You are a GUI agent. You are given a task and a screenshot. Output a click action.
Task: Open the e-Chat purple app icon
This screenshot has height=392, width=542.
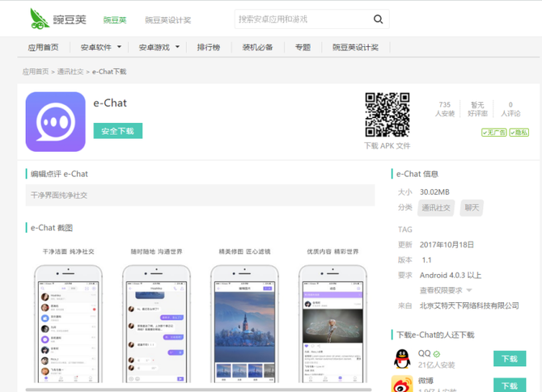click(x=55, y=121)
